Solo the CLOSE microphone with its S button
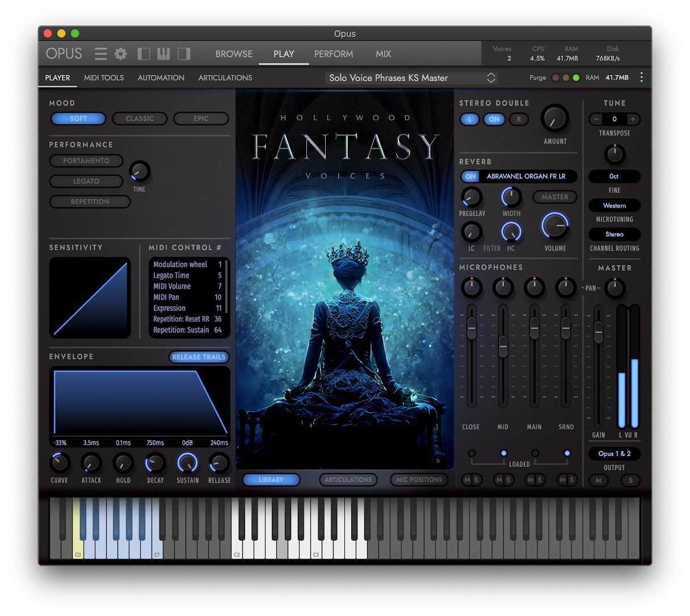 pos(476,480)
